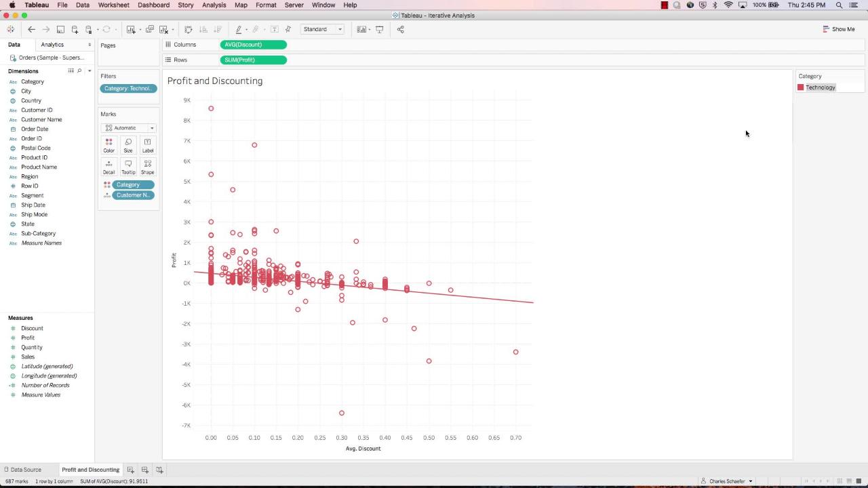Click the Swap rows and columns icon
Viewport: 868px width, 488px height.
[189, 29]
